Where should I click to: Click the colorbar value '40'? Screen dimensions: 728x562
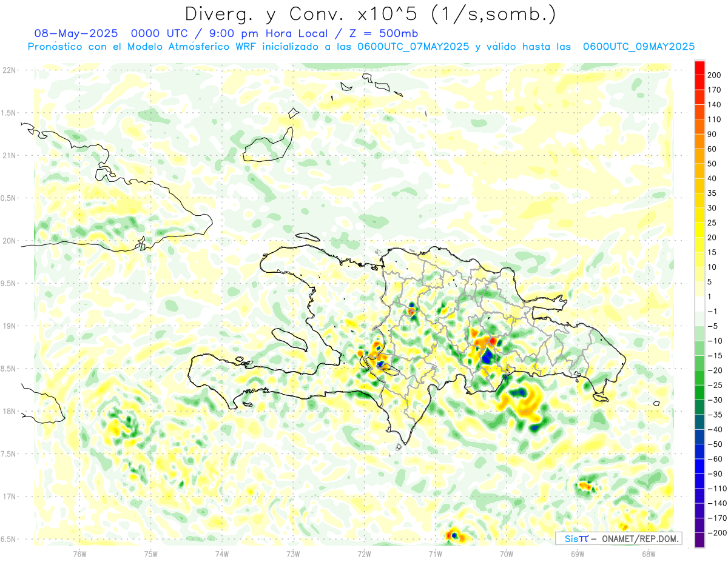pyautogui.click(x=712, y=178)
